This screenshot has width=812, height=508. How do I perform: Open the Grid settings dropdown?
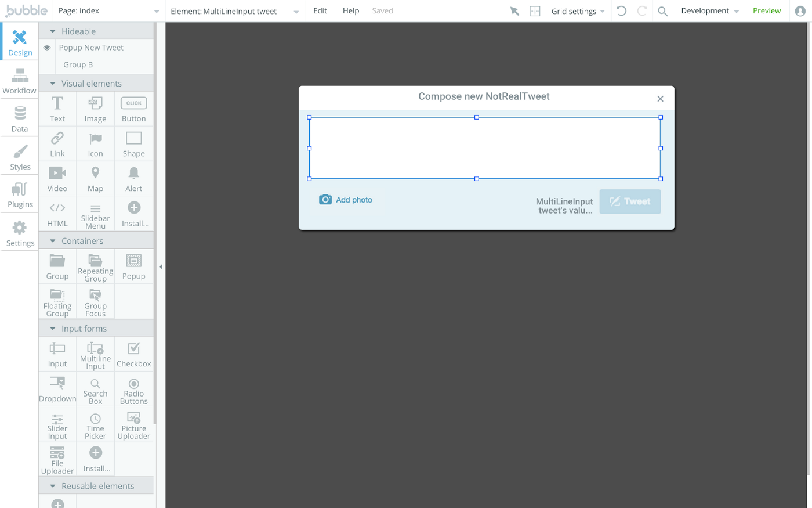coord(577,10)
